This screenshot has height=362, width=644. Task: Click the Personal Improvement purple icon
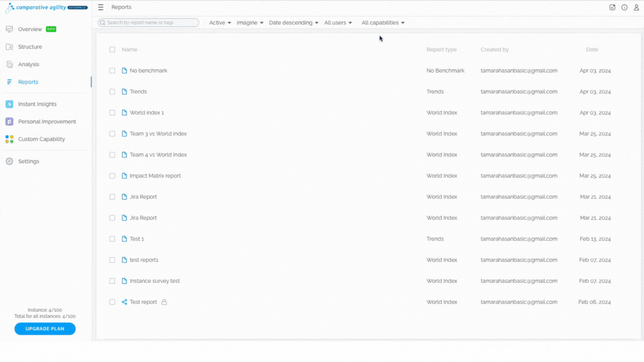click(10, 122)
